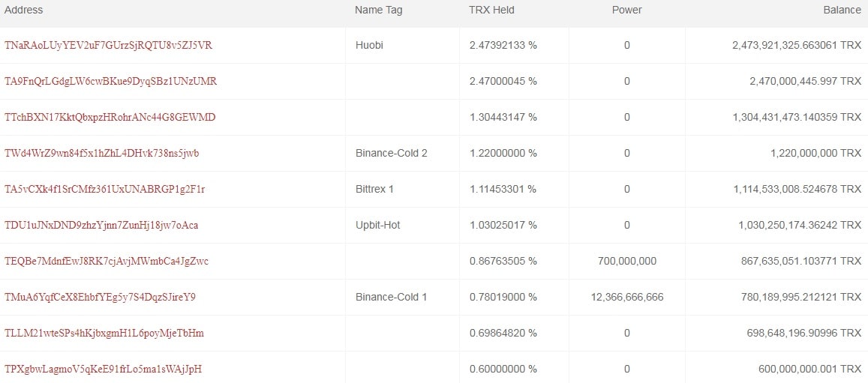Viewport: 868px width, 383px height.
Task: Select the Binance-Cold 2 name tag
Action: [392, 153]
